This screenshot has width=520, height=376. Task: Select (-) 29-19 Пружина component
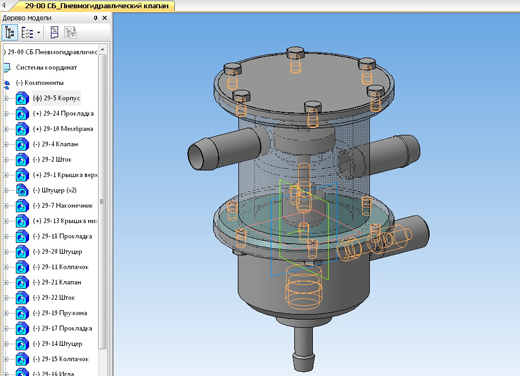(x=60, y=313)
